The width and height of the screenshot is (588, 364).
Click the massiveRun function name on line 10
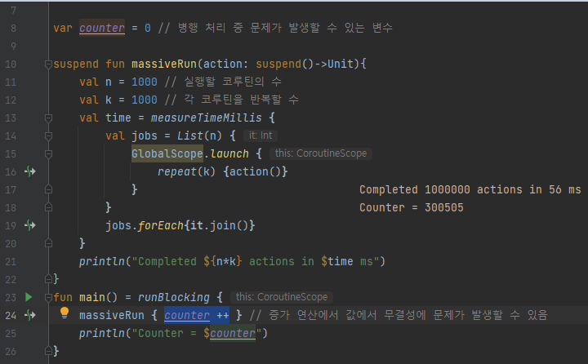point(164,64)
